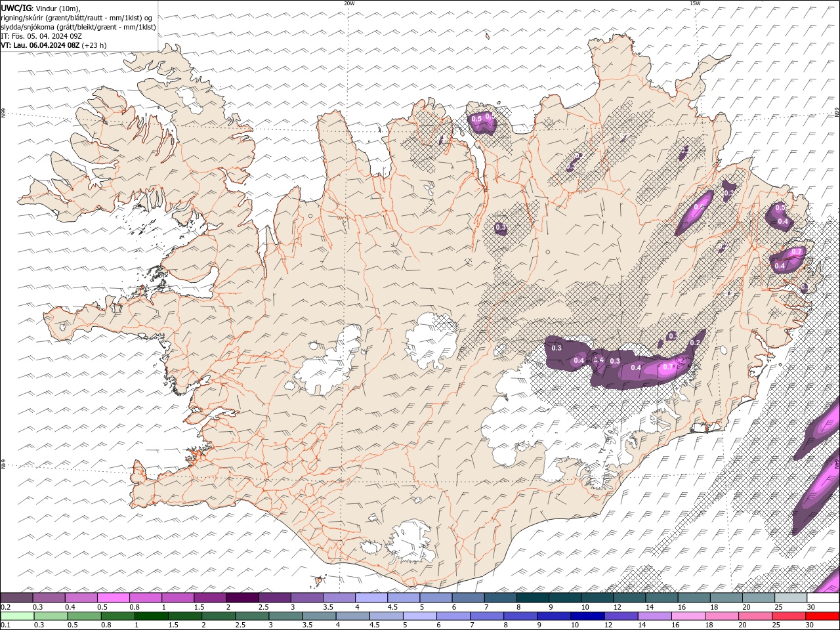Click the upper legend swatch labeled 7
The width and height of the screenshot is (840, 630).
coord(499,598)
